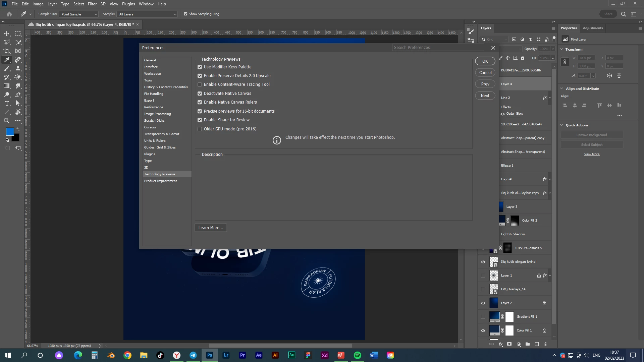Click the Next button

(485, 96)
